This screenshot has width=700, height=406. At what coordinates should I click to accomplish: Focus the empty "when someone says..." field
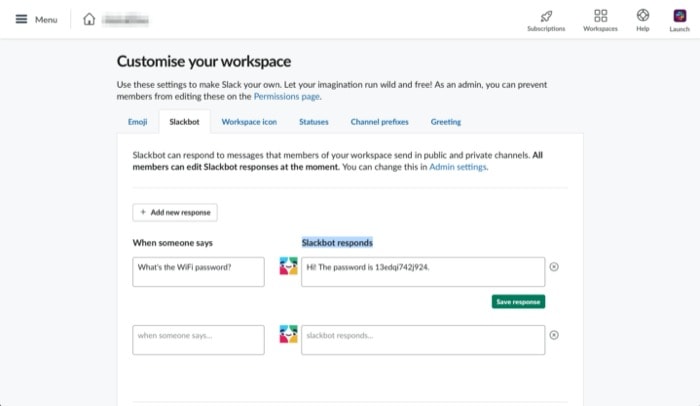point(198,340)
